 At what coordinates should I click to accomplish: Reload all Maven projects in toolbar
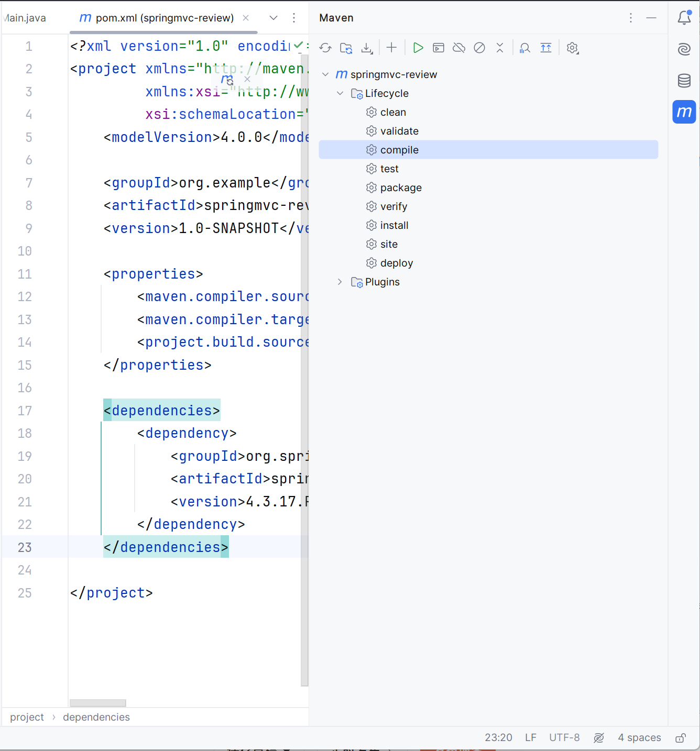[x=325, y=48]
